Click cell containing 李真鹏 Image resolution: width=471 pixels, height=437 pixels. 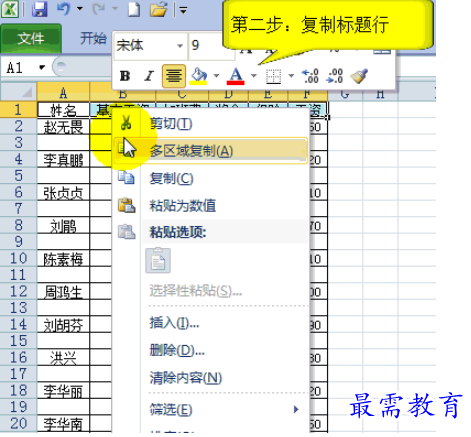[x=63, y=159]
